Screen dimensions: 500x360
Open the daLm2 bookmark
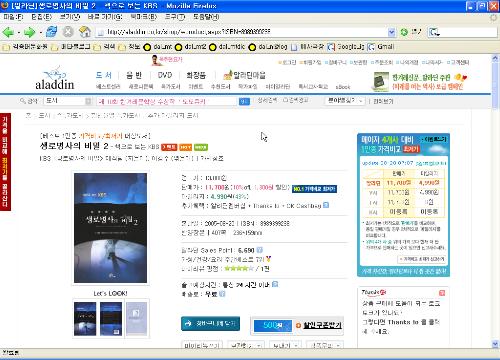191,47
